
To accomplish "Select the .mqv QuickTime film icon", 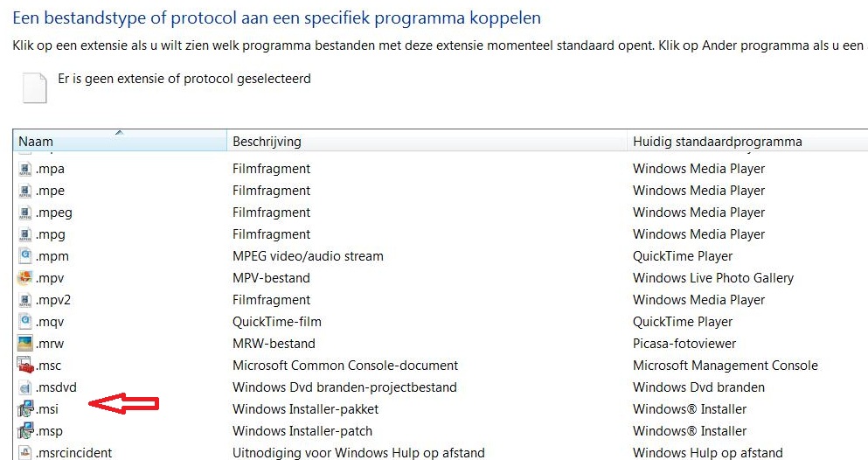I will coord(25,322).
